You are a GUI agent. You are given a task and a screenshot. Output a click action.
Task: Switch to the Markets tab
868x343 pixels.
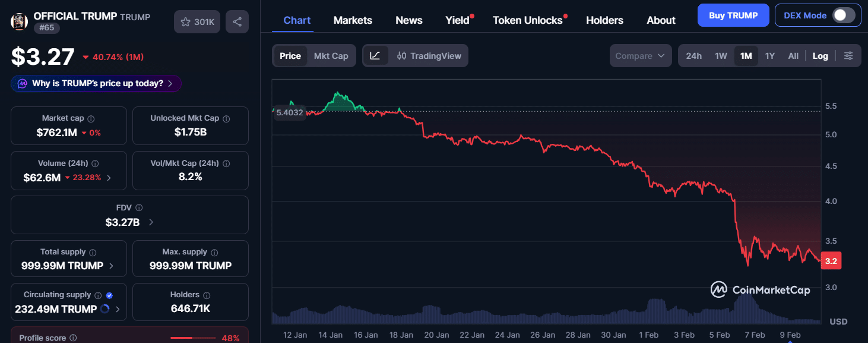353,20
